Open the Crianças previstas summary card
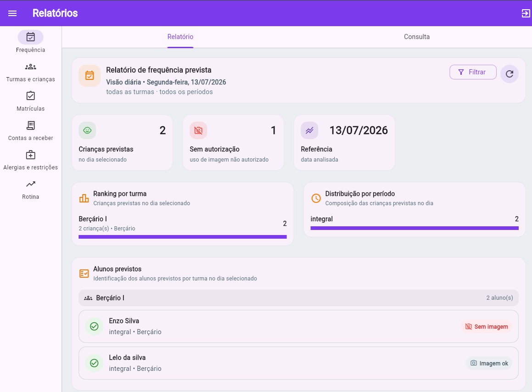The image size is (532, 392). click(122, 143)
